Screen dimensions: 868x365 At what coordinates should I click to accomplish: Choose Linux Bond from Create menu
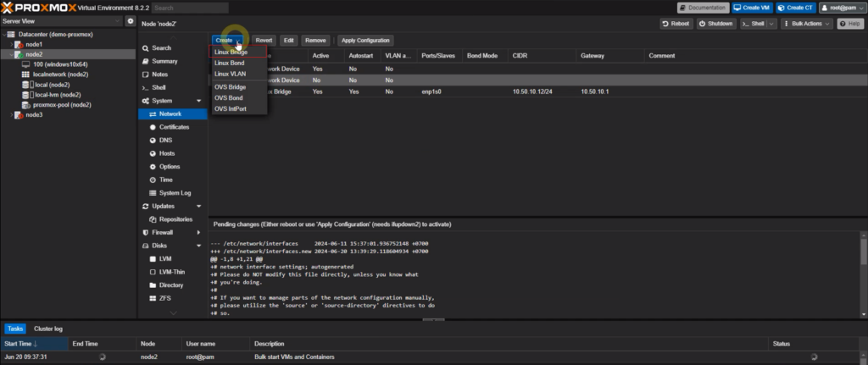pyautogui.click(x=238, y=63)
